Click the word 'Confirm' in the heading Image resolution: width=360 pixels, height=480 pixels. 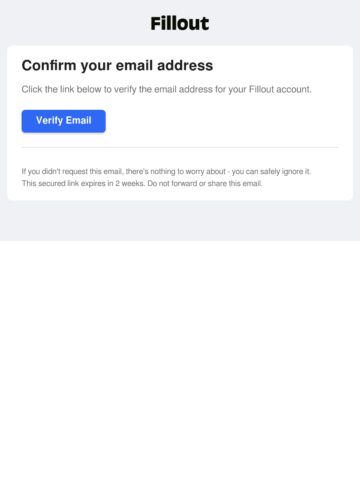[49, 65]
